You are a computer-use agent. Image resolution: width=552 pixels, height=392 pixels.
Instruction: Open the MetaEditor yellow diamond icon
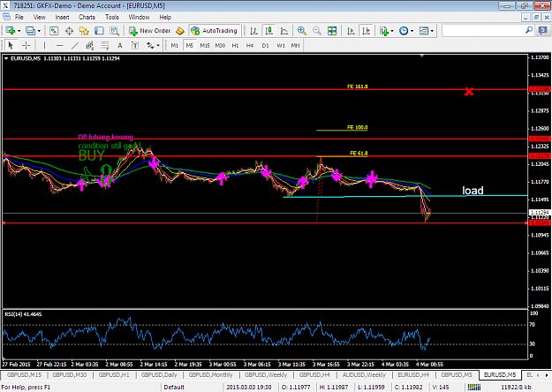(180, 31)
